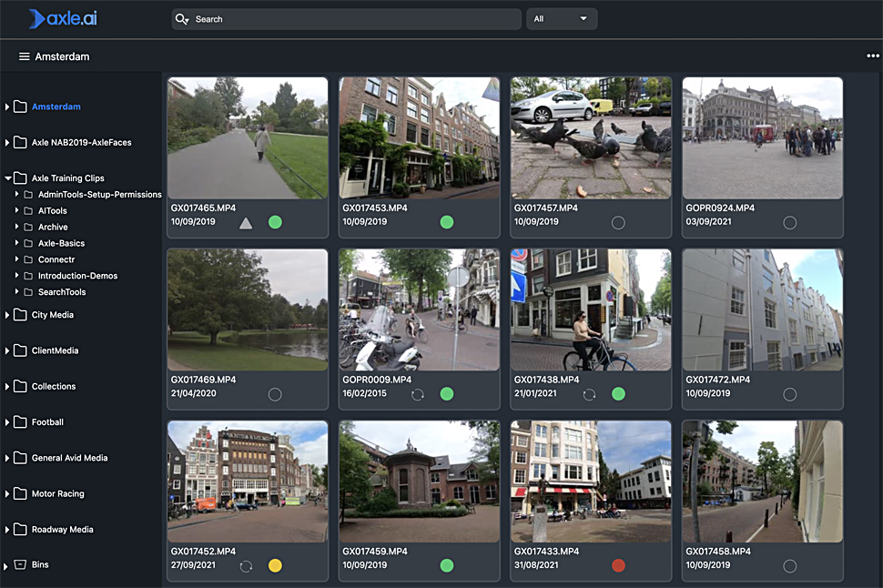Screen dimensions: 883x588
Task: Click in the Search input field
Action: pyautogui.click(x=346, y=18)
